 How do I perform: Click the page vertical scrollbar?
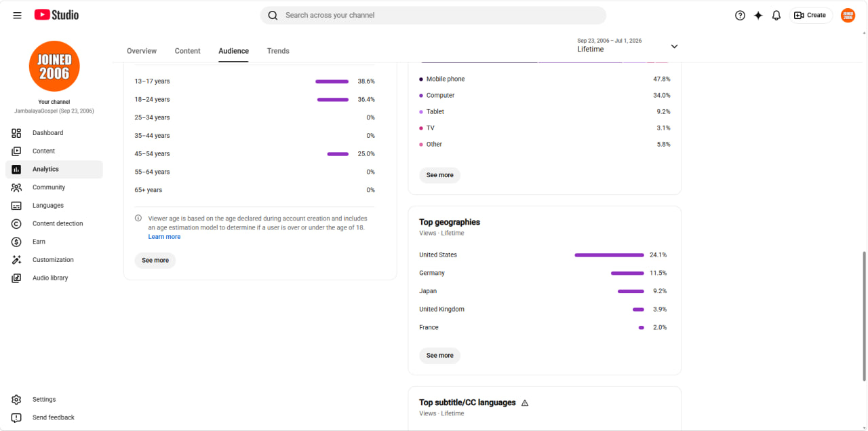coord(864,316)
